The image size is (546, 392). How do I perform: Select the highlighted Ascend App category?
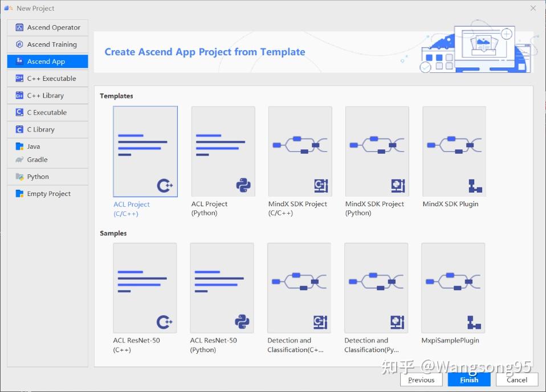pos(48,62)
